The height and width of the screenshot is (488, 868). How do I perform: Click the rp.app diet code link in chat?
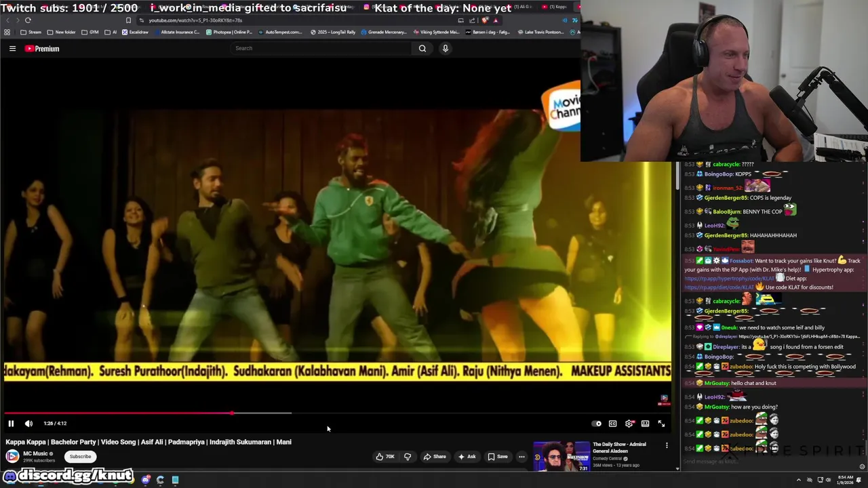point(719,287)
